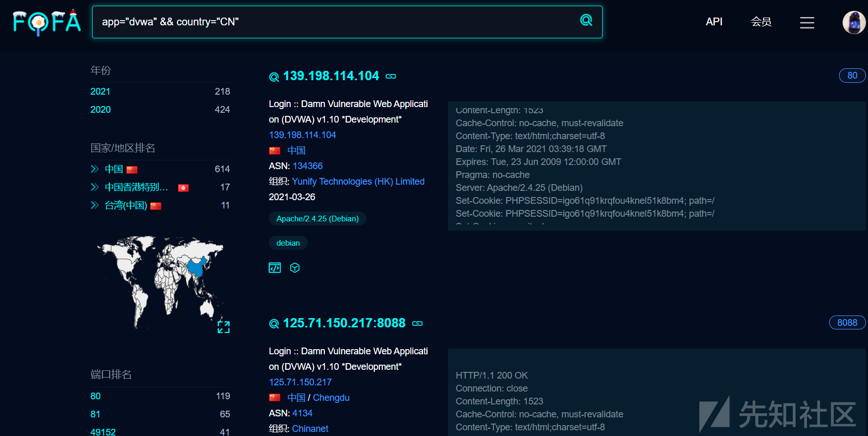The width and height of the screenshot is (868, 436).
Task: Filter by region 中国
Action: pos(114,169)
